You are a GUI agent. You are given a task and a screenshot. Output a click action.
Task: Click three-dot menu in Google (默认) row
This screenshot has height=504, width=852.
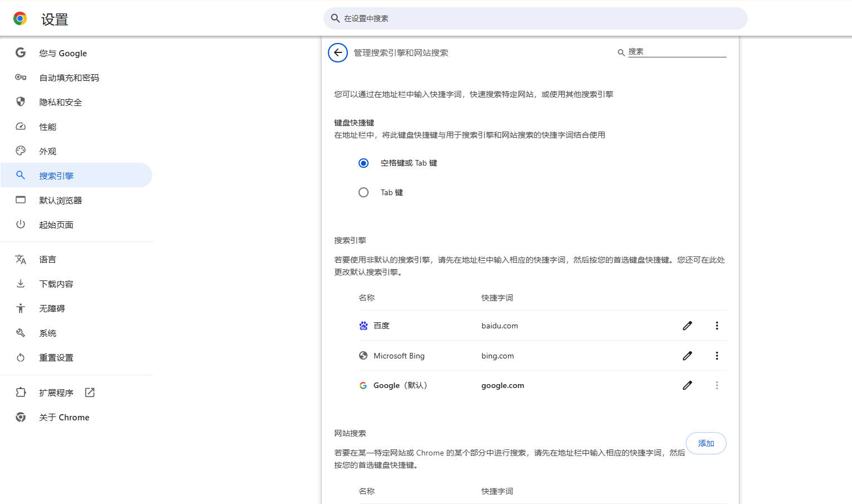coord(717,385)
